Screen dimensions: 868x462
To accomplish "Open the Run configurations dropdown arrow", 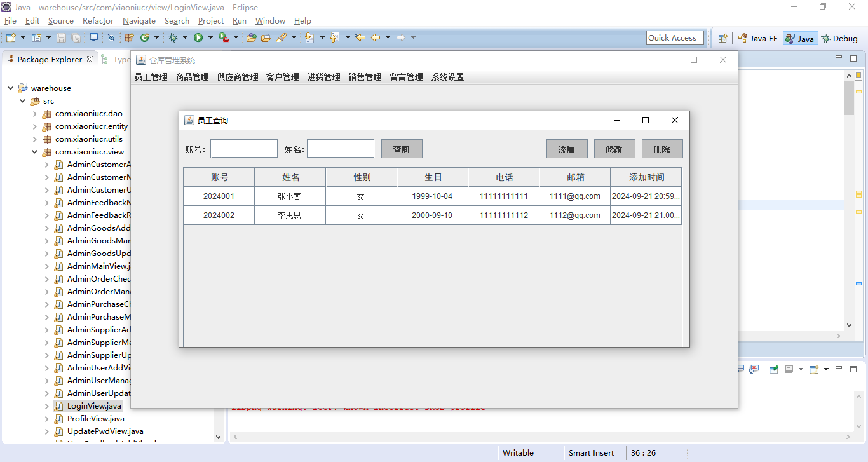I will [210, 38].
